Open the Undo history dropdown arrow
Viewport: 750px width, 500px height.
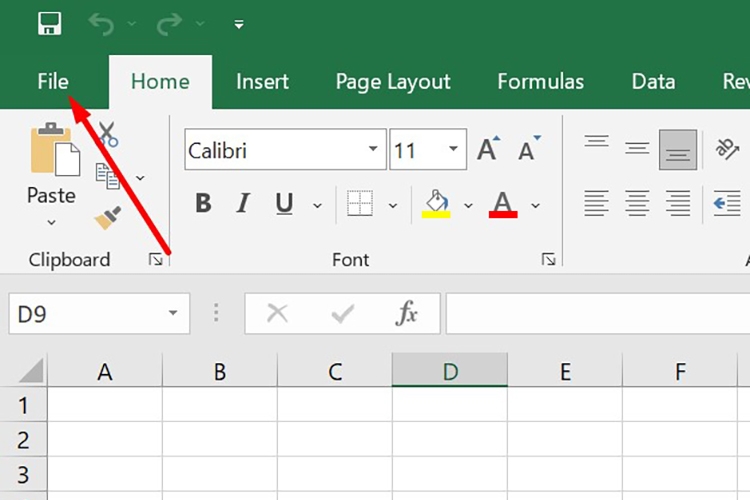click(x=132, y=23)
